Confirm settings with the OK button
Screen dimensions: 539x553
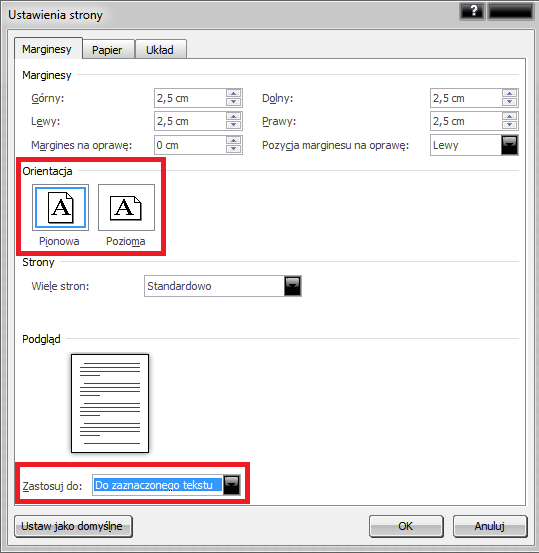[406, 526]
